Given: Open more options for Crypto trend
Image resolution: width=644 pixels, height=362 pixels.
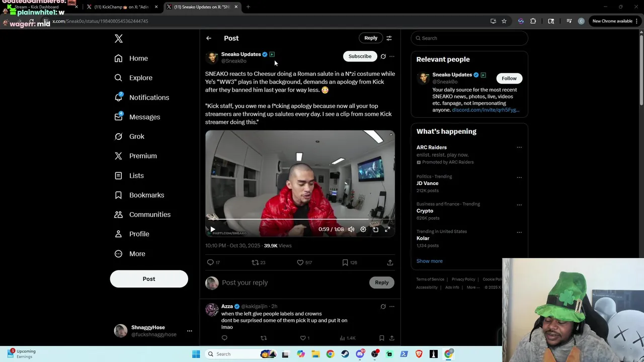Looking at the screenshot, I should [519, 205].
